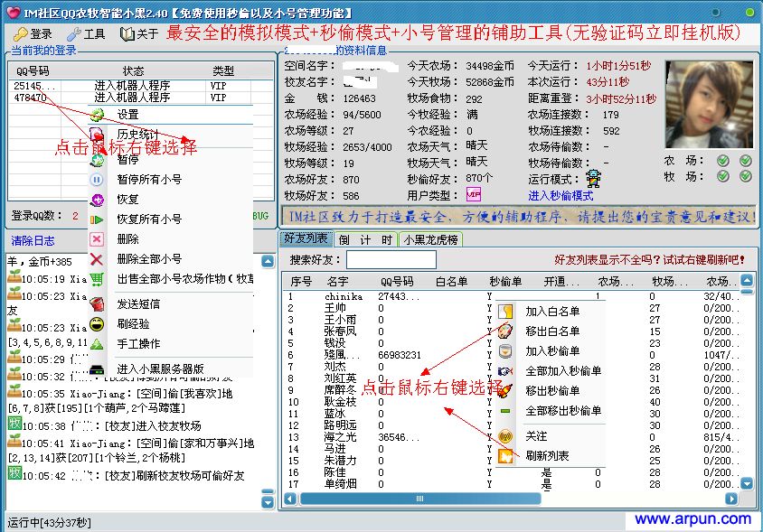
Task: Choose 暂停所有小号 from context menu
Action: (149, 180)
